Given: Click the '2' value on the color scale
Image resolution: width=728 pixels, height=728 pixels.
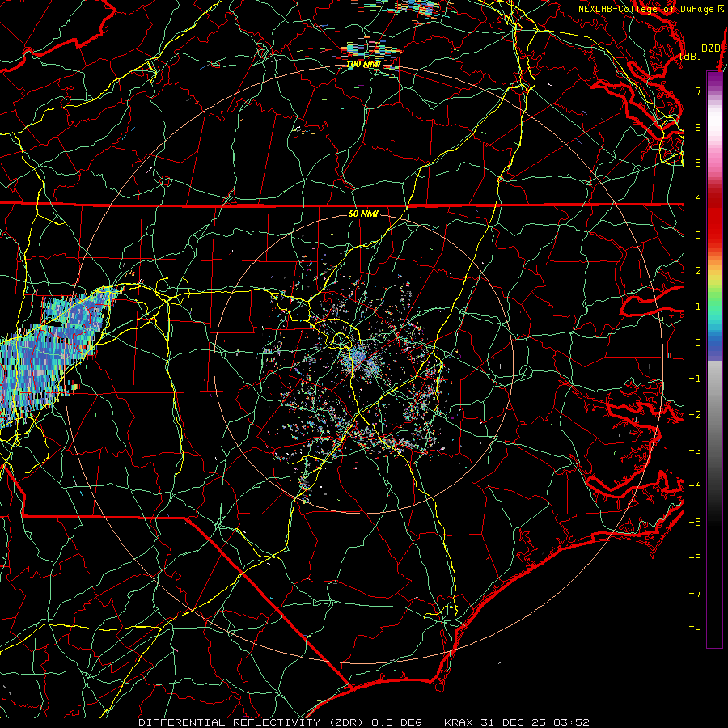Looking at the screenshot, I should pyautogui.click(x=698, y=271).
